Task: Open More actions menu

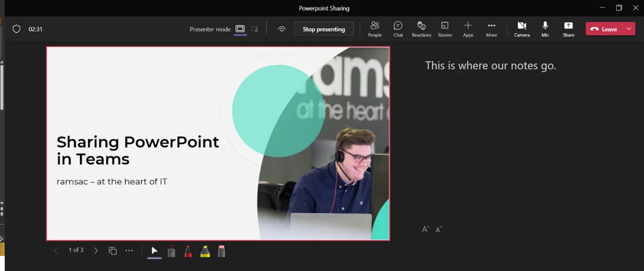Action: [x=492, y=29]
